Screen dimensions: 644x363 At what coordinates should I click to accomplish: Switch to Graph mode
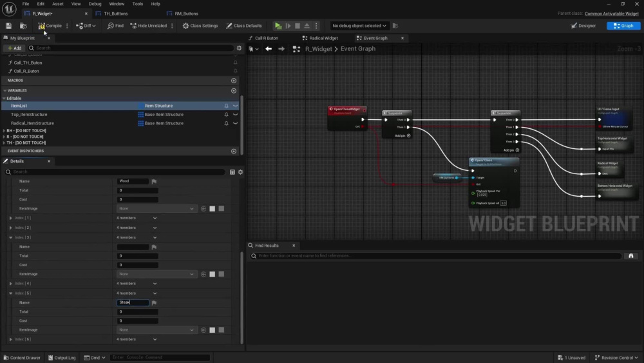623,26
